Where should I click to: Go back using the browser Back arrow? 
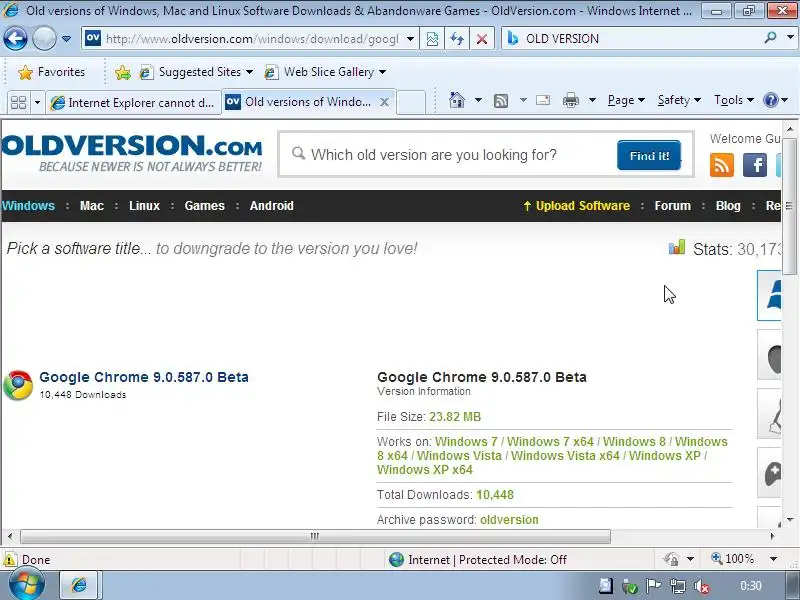coord(15,38)
